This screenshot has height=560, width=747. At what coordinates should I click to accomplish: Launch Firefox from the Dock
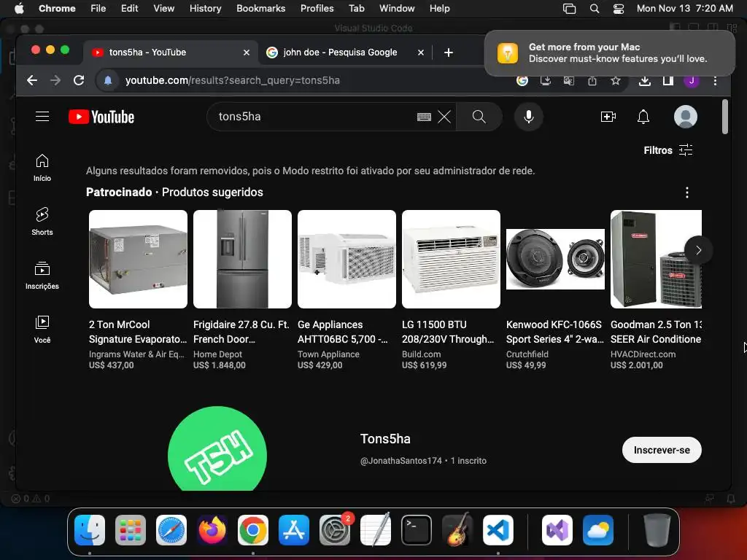[212, 530]
